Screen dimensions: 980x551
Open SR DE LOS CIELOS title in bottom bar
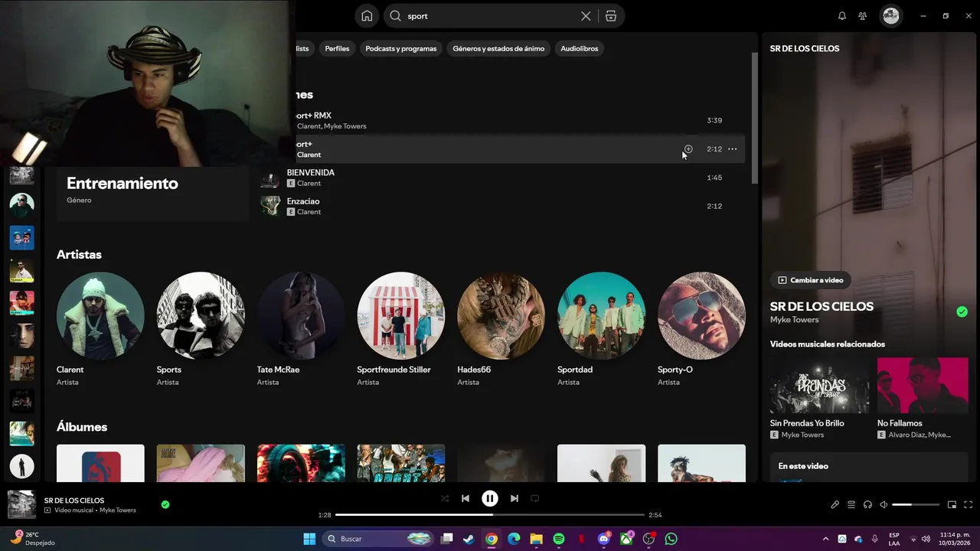click(74, 500)
